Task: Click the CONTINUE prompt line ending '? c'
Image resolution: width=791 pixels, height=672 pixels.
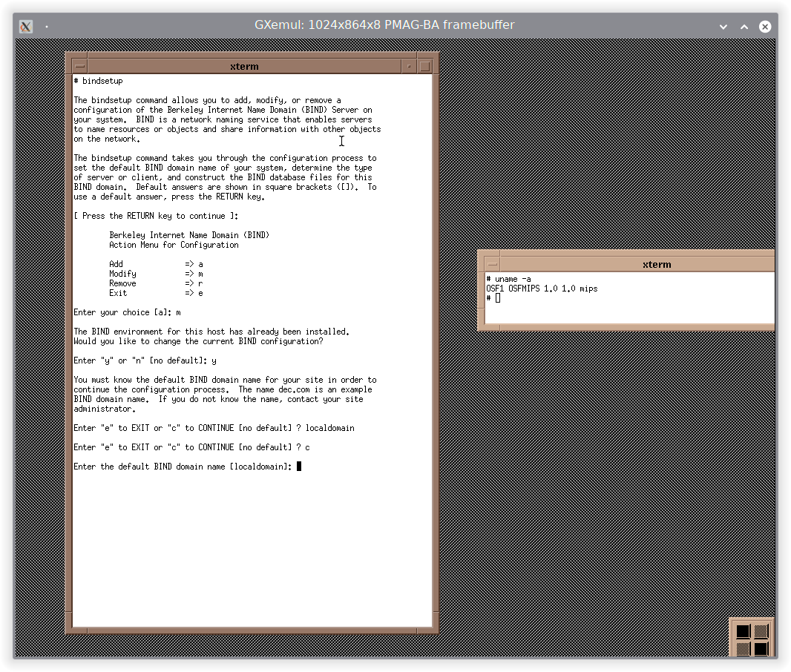Action: (x=191, y=447)
